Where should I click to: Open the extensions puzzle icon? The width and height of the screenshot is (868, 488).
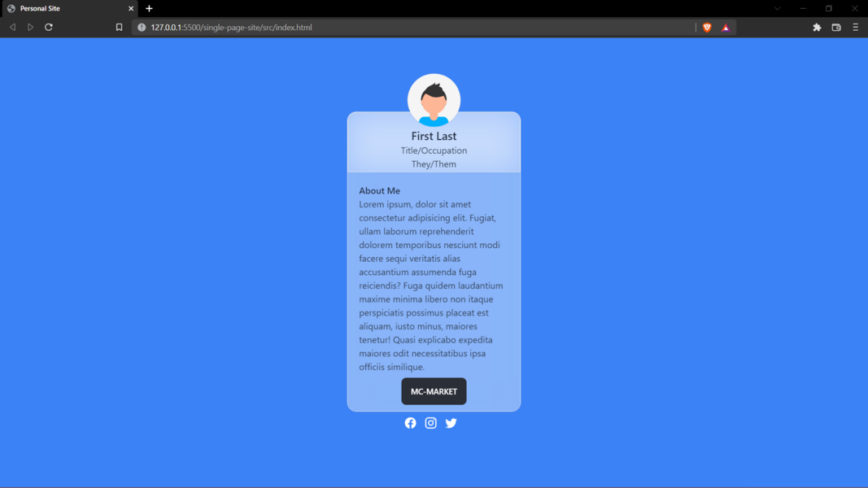pyautogui.click(x=817, y=27)
